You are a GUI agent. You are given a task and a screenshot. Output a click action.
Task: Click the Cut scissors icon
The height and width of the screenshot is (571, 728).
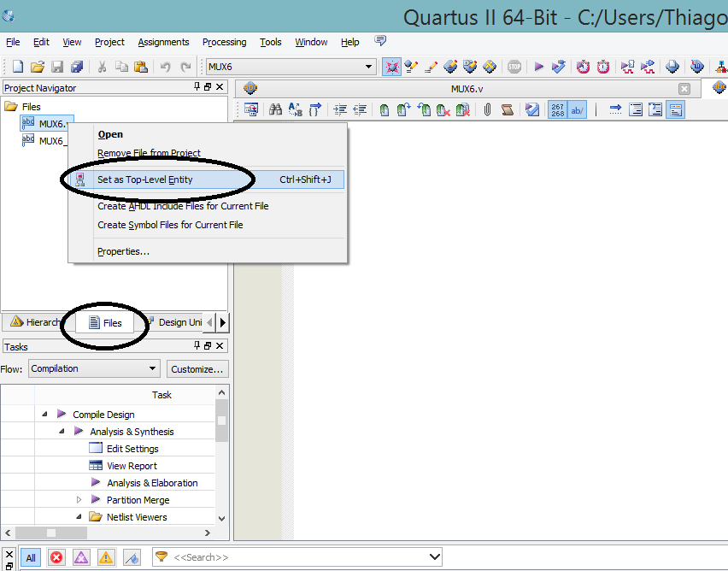coord(103,67)
